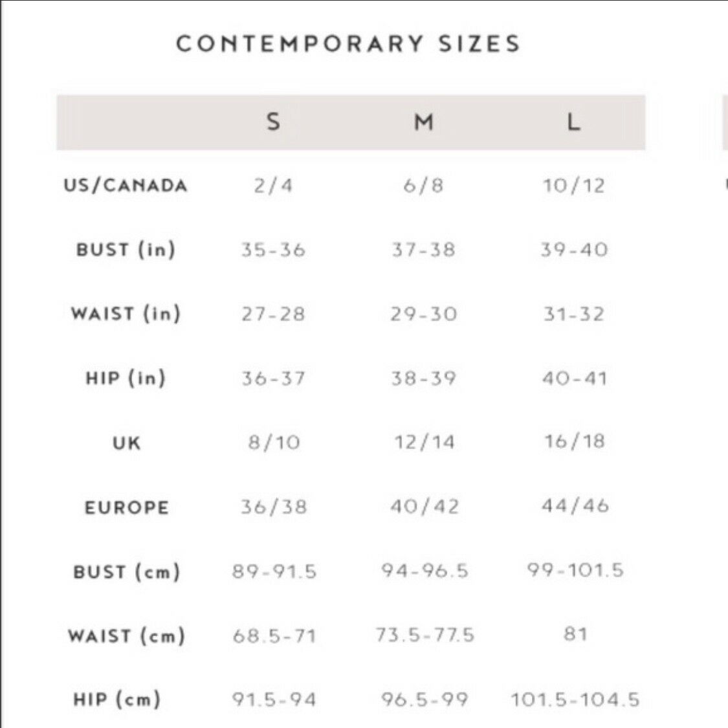The height and width of the screenshot is (728, 728).
Task: Click the WAIST (cm) row label
Action: pos(127,635)
